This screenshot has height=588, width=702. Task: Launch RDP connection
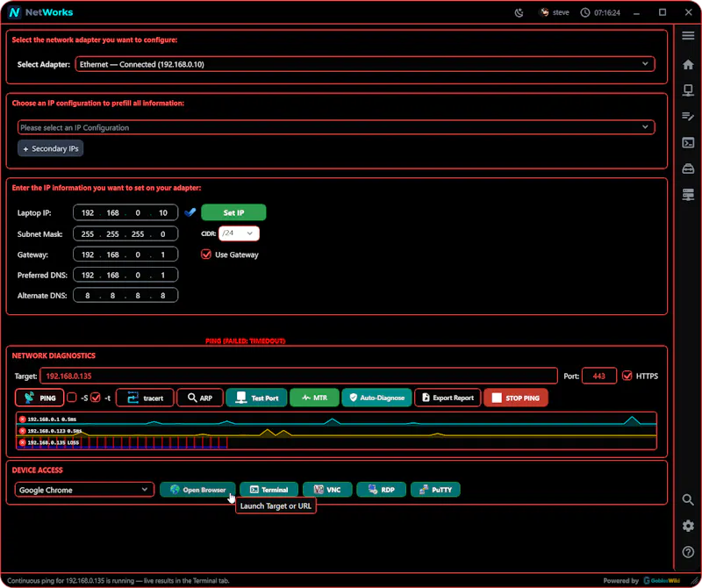(382, 490)
